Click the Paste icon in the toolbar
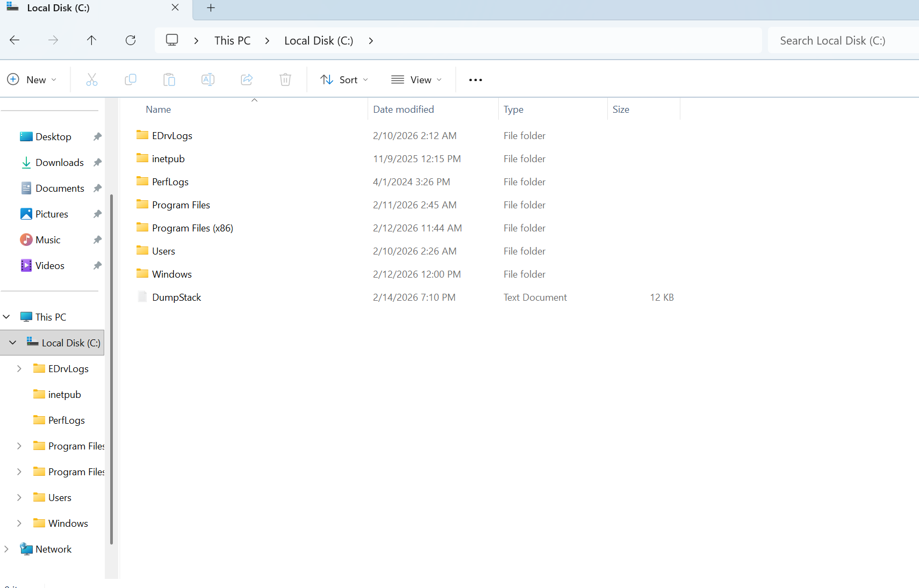919x588 pixels. (169, 79)
